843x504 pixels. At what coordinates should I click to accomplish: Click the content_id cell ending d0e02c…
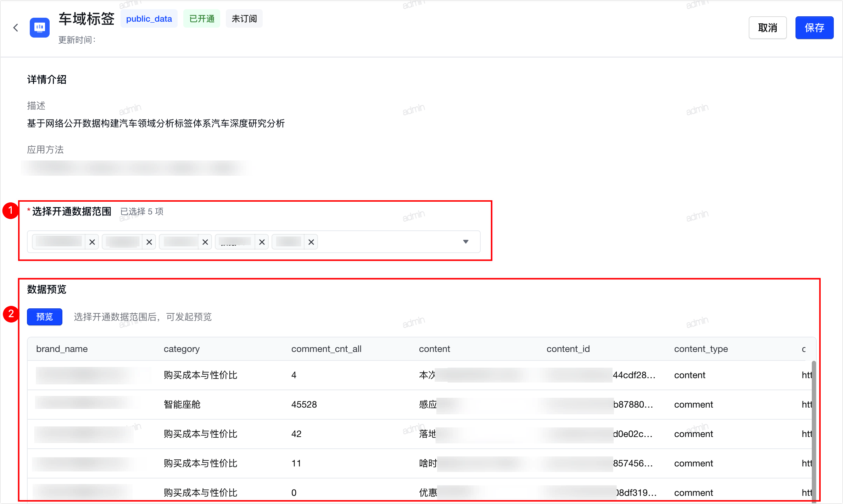(600, 434)
